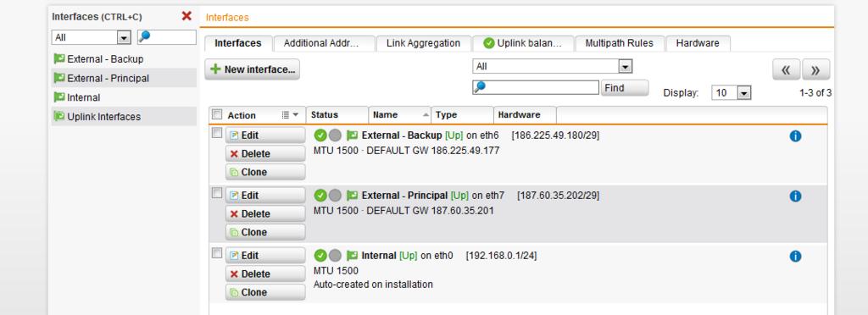Edit the External - Principal interface

(x=265, y=196)
